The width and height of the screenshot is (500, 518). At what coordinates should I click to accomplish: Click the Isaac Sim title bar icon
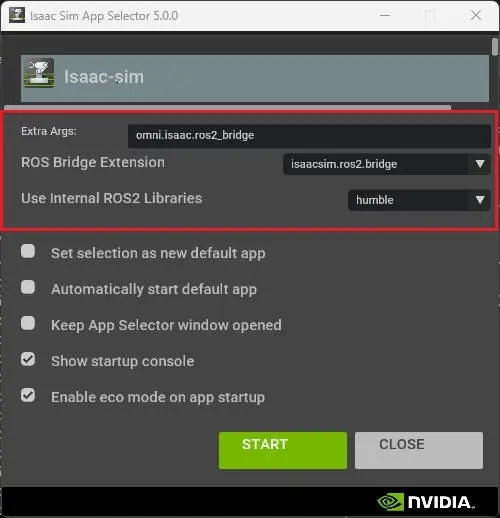point(17,15)
